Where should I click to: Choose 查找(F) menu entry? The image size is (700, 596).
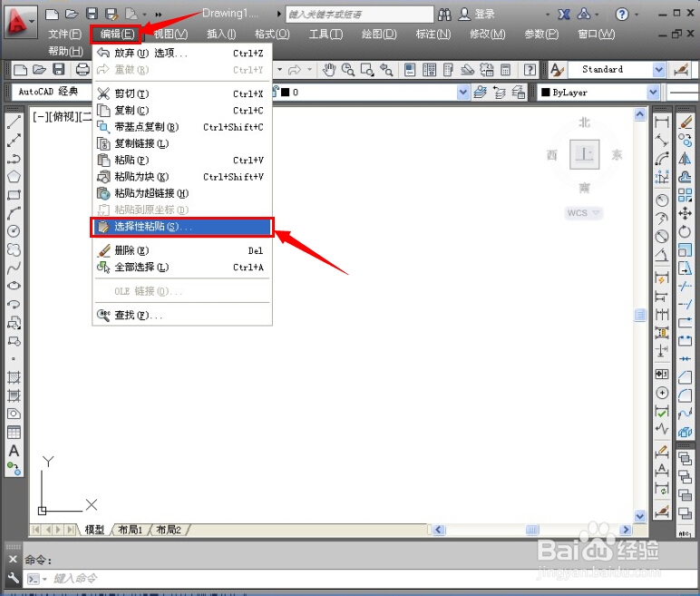point(182,316)
